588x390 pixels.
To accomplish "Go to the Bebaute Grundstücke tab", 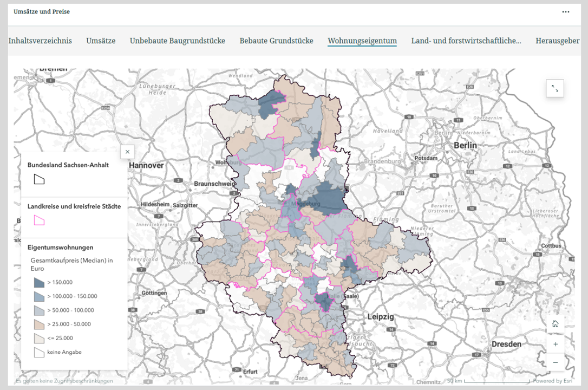I will coord(276,41).
